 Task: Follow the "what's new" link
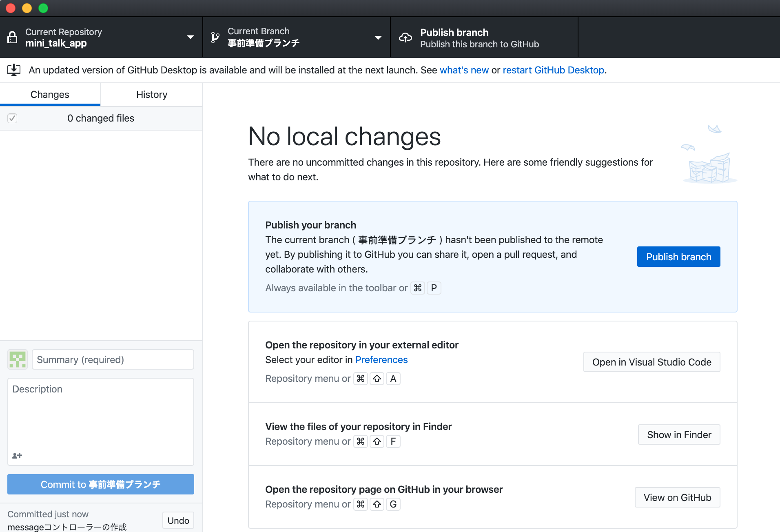[x=464, y=70]
